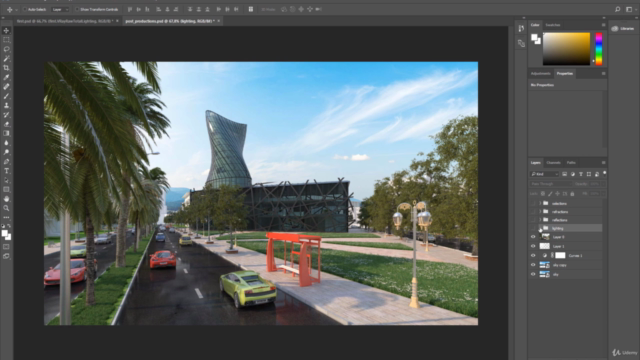Select the Blur tool
This screenshot has width=640, height=360.
click(6, 143)
